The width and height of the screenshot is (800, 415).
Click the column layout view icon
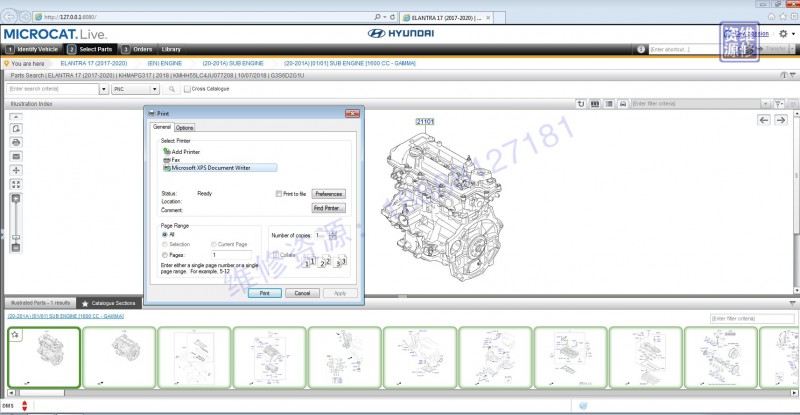(x=595, y=104)
